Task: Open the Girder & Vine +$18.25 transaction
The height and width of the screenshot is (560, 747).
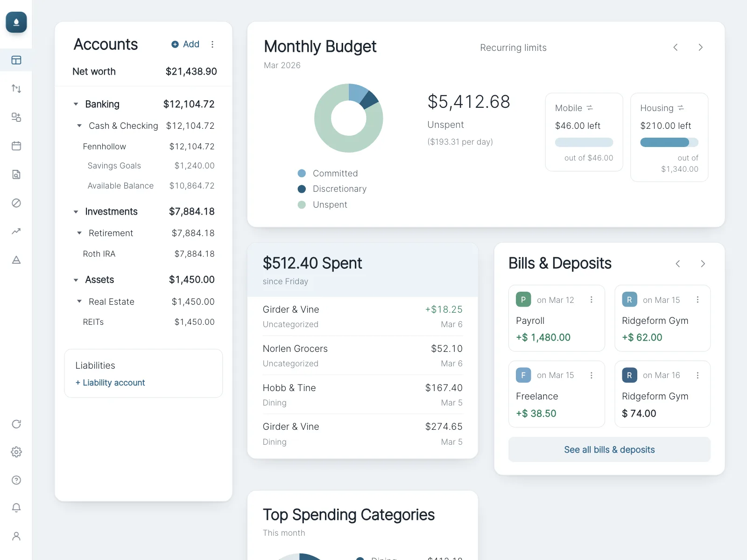Action: [362, 316]
